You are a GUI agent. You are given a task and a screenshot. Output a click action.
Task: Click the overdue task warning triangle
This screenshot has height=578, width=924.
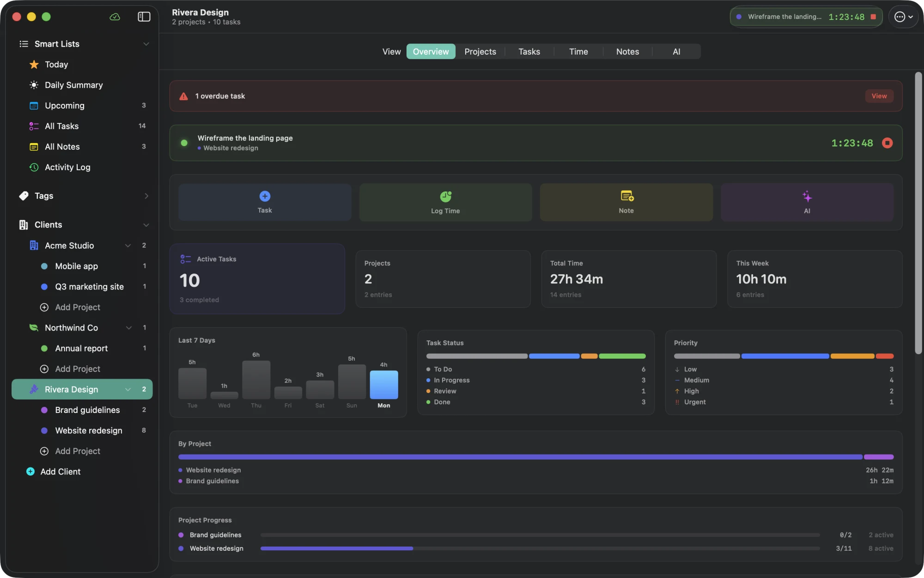[x=183, y=96]
